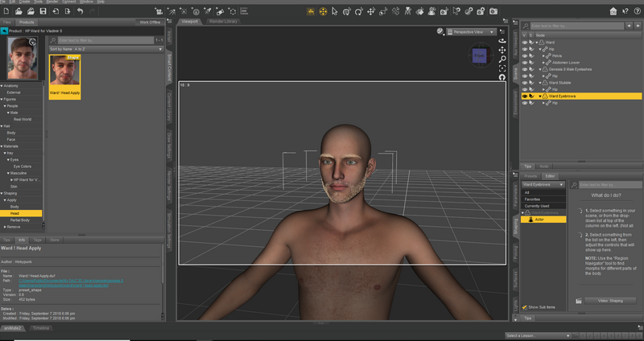Open the Help question mark icon

point(637,11)
